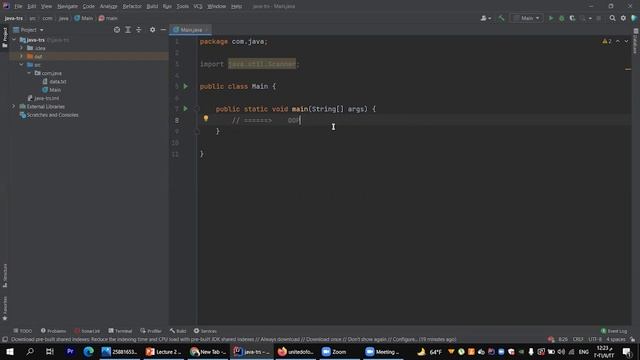640x360 pixels.
Task: Open Premiere Pro from the taskbar
Action: [x=70, y=351]
